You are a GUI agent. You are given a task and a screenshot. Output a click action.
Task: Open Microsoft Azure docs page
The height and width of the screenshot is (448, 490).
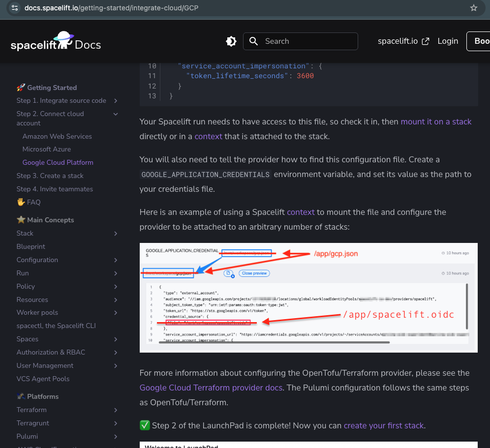(47, 149)
